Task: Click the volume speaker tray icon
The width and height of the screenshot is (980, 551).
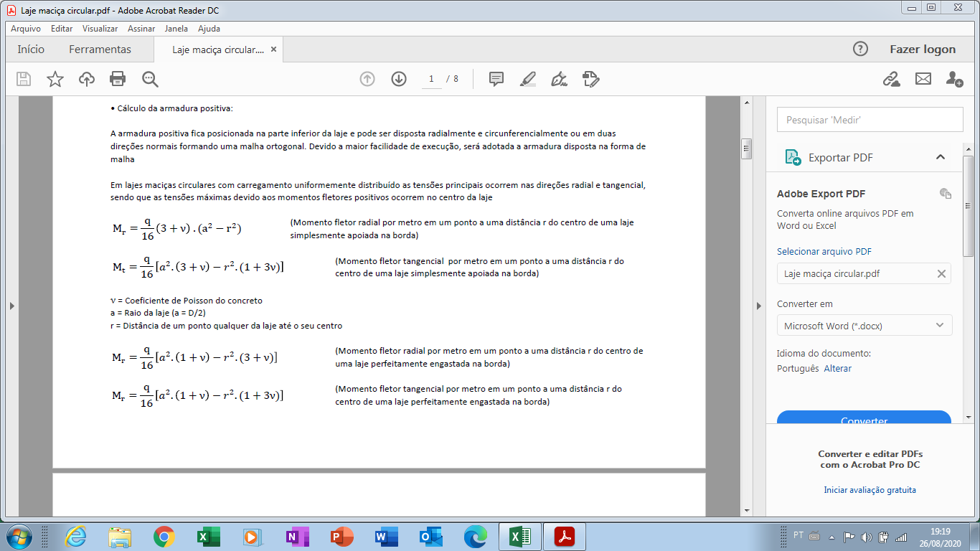Action: tap(866, 537)
